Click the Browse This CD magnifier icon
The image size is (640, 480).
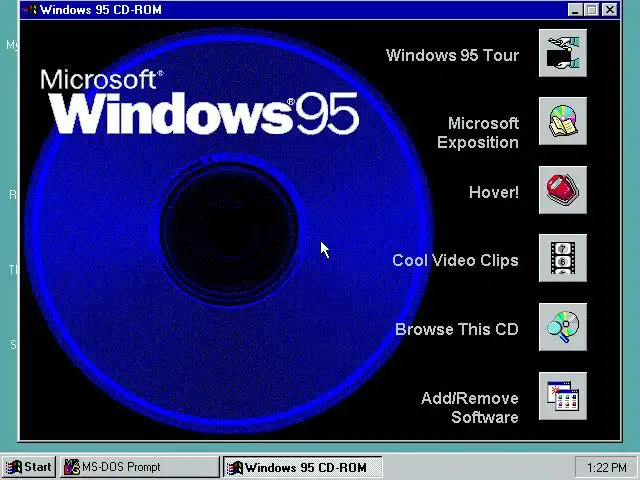563,327
